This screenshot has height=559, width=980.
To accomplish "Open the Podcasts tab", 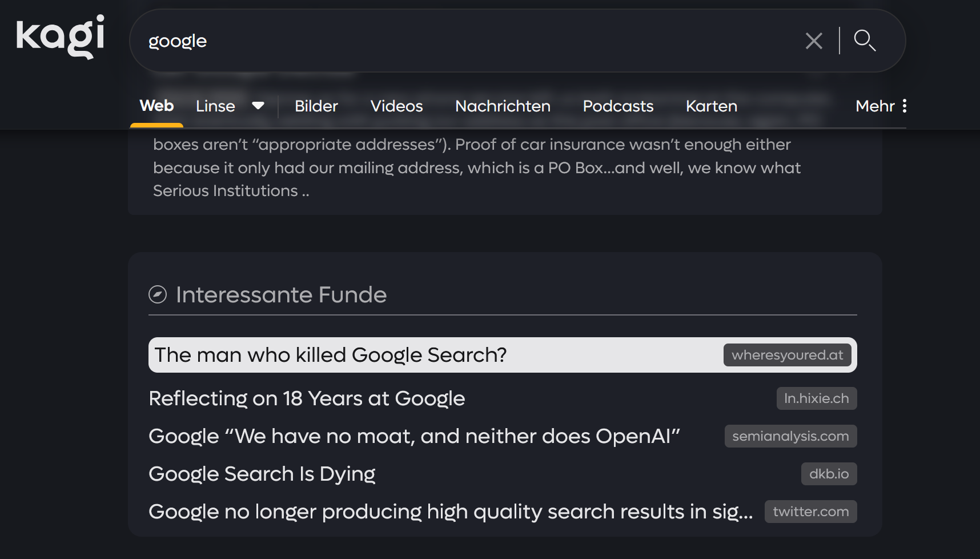I will click(618, 106).
